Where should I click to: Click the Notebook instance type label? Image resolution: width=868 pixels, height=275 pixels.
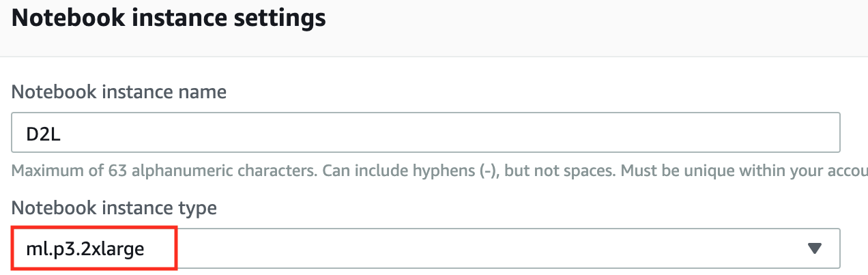[115, 207]
